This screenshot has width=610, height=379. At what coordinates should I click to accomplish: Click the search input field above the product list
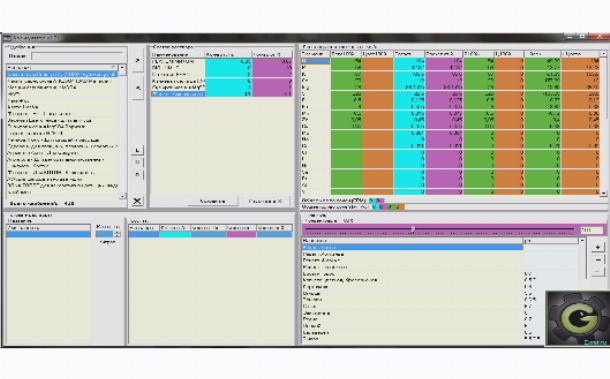pos(77,56)
